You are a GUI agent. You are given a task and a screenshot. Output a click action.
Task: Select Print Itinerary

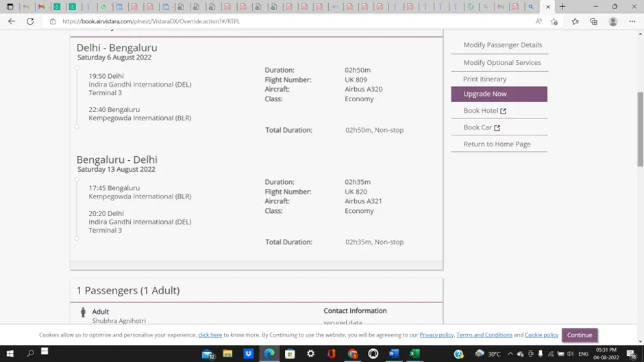484,79
